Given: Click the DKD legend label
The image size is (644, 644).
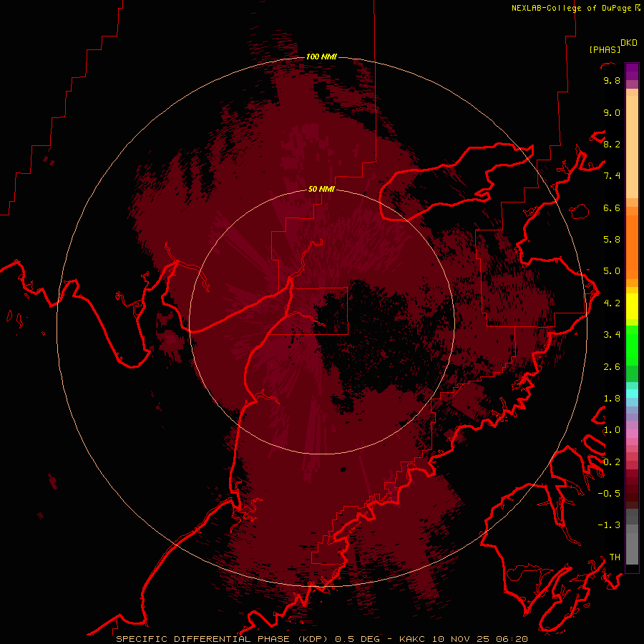Looking at the screenshot, I should pyautogui.click(x=629, y=43).
